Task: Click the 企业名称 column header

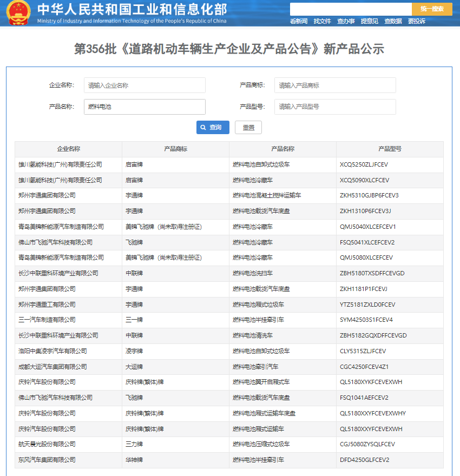Action: coord(68,149)
